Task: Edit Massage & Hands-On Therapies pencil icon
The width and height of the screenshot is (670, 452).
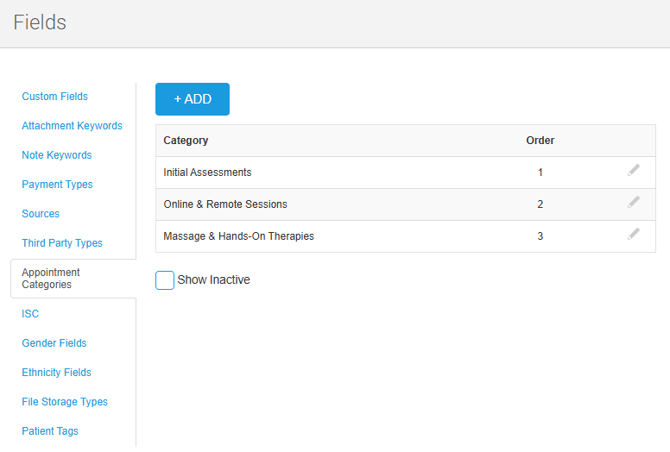Action: [633, 235]
